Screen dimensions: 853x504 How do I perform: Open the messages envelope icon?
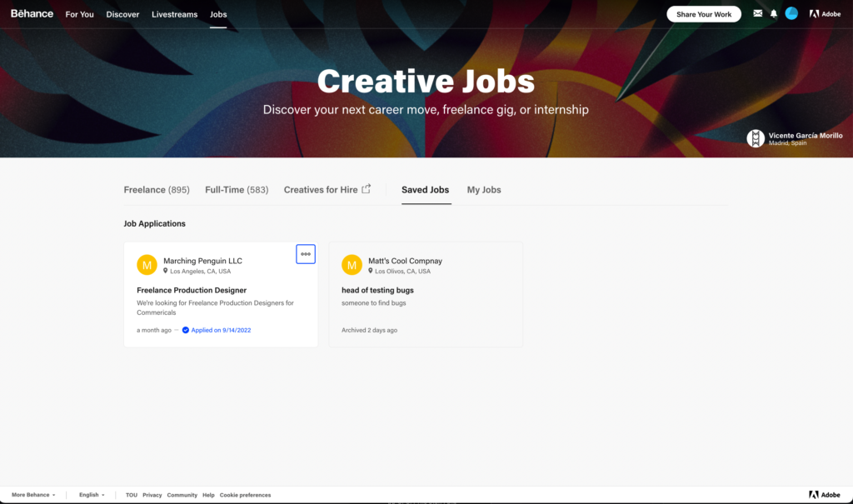[757, 13]
